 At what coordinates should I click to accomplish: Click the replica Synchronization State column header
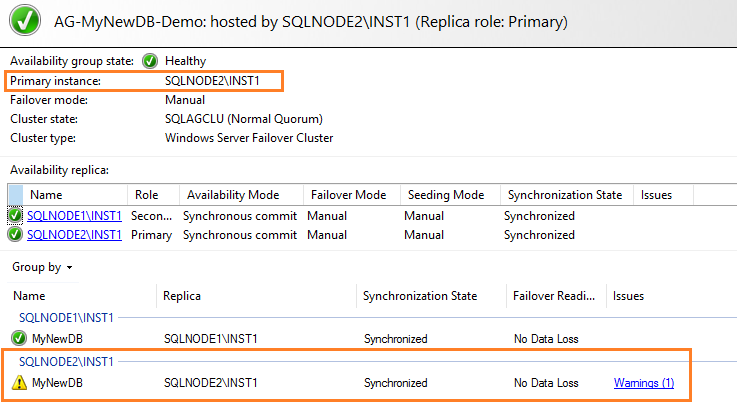[x=564, y=195]
